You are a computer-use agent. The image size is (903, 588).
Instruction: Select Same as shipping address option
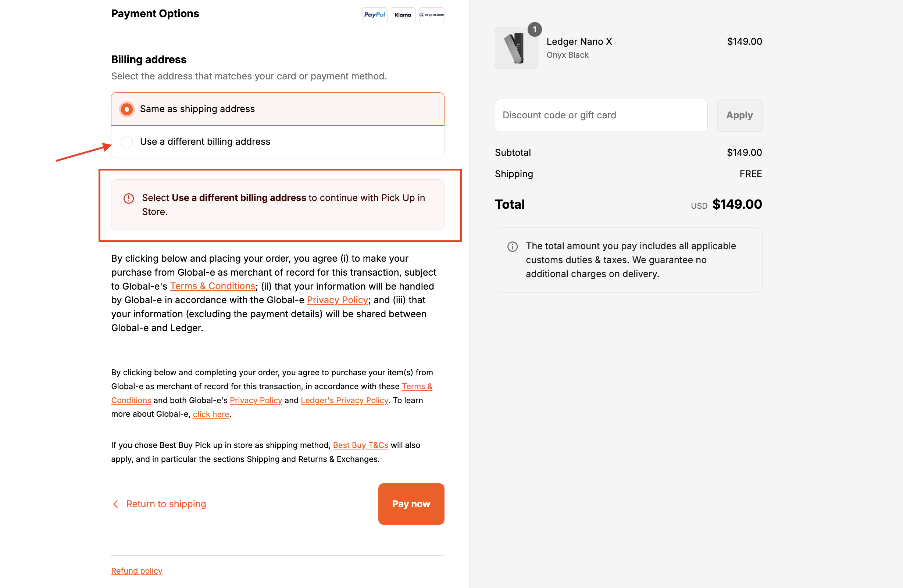[x=127, y=109]
